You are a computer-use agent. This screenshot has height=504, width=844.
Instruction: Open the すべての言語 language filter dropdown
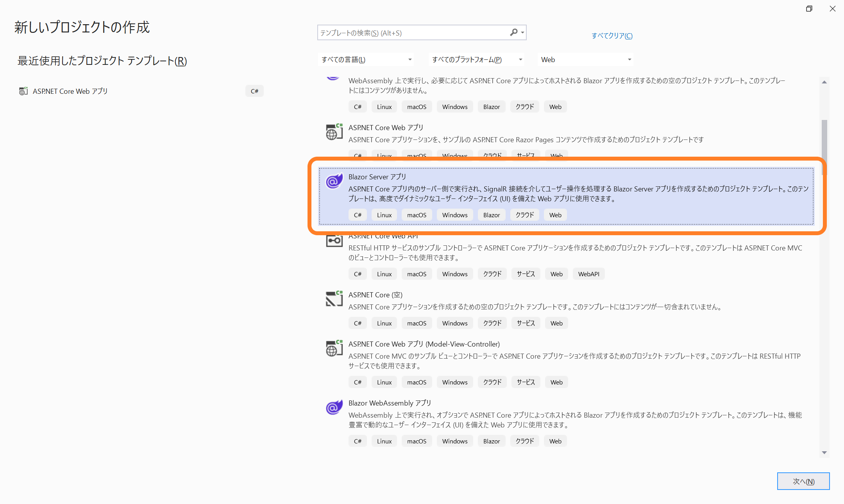click(366, 59)
